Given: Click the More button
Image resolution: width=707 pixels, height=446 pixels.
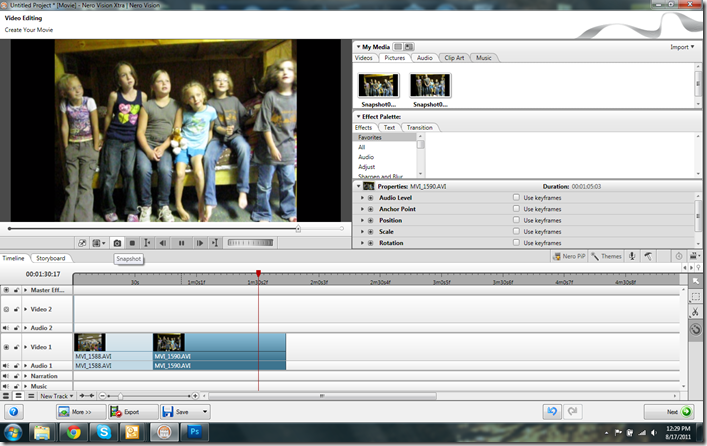Looking at the screenshot, I should pyautogui.click(x=81, y=412).
